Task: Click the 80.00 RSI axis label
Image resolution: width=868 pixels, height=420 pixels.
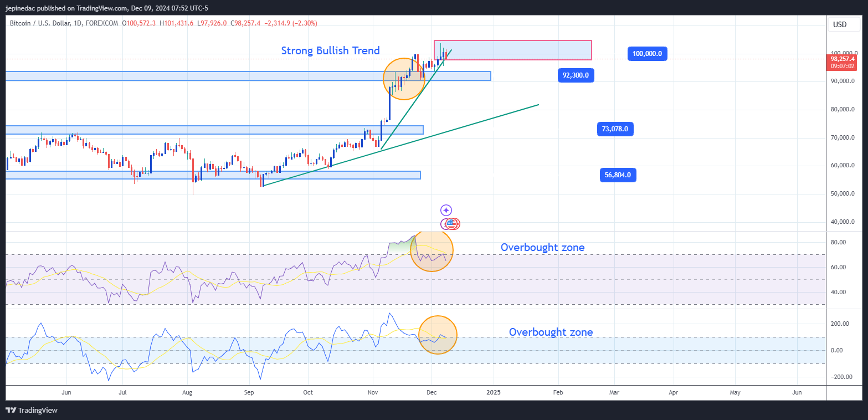Action: point(838,242)
